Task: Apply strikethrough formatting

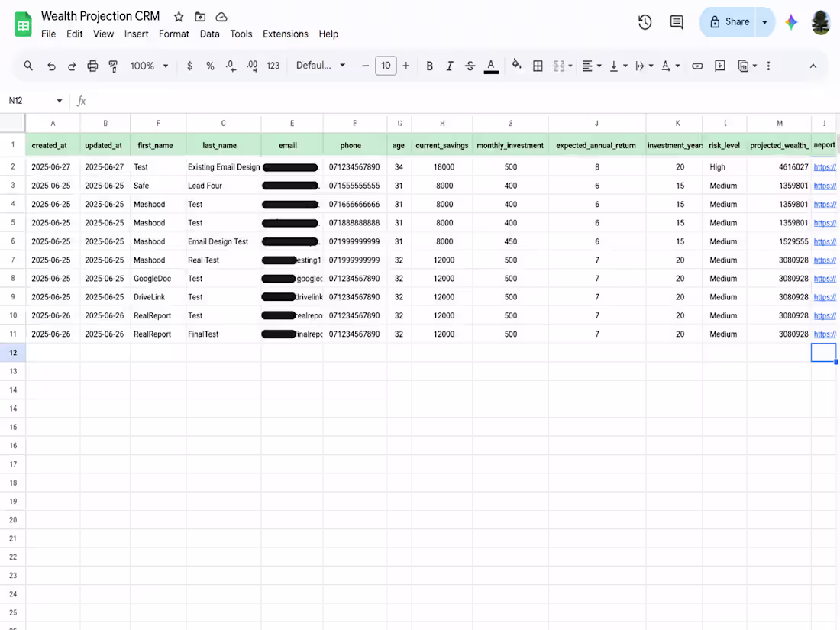Action: pyautogui.click(x=470, y=66)
